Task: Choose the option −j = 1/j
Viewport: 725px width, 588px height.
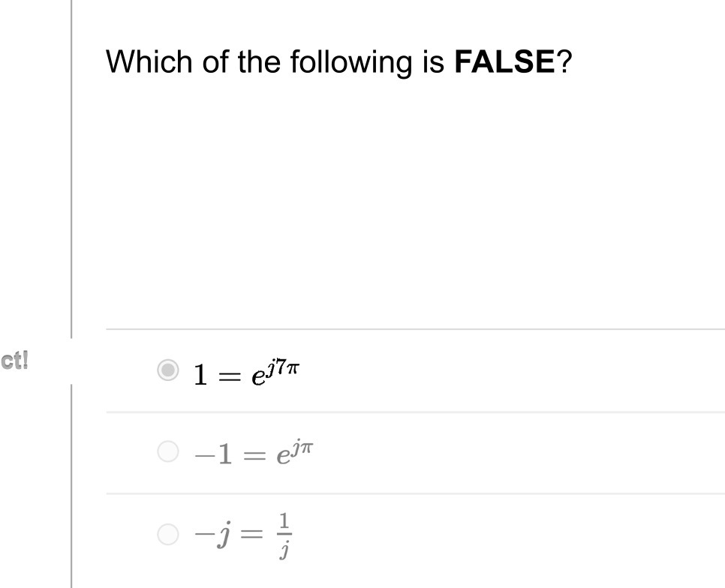Action: click(167, 535)
